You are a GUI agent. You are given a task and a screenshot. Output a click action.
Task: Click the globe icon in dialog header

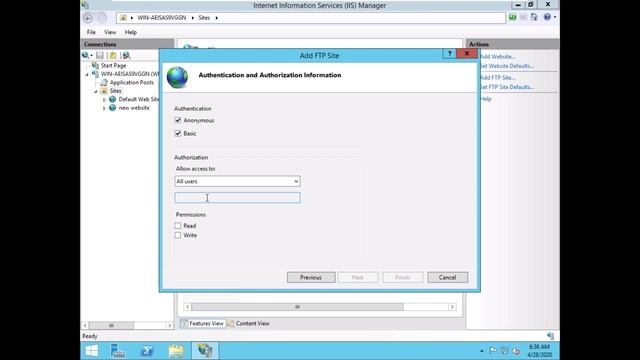tap(177, 77)
